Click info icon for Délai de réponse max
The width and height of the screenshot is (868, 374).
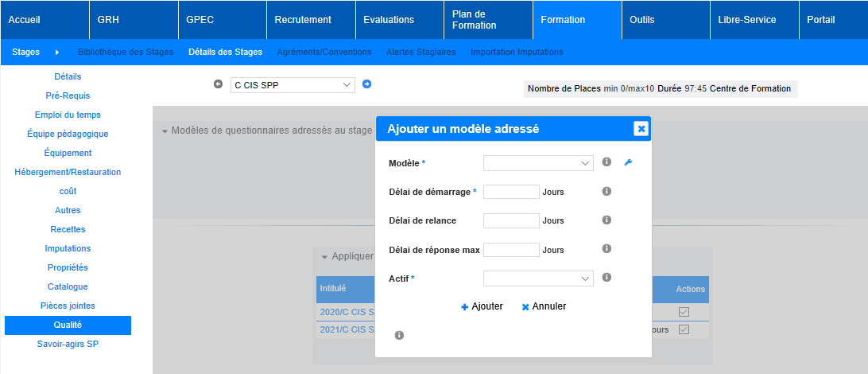click(x=606, y=248)
